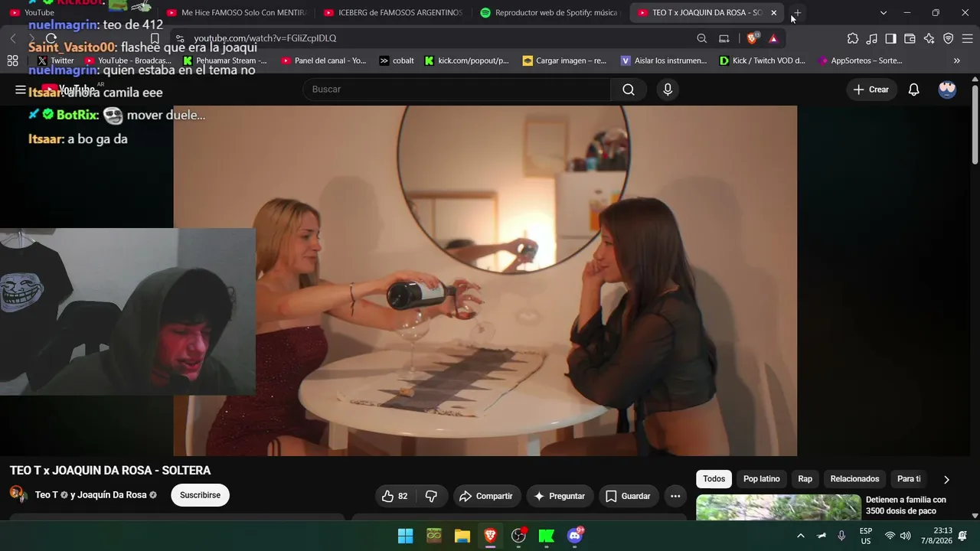Open the AppSorteos bookmark
Image resolution: width=980 pixels, height=551 pixels.
860,60
